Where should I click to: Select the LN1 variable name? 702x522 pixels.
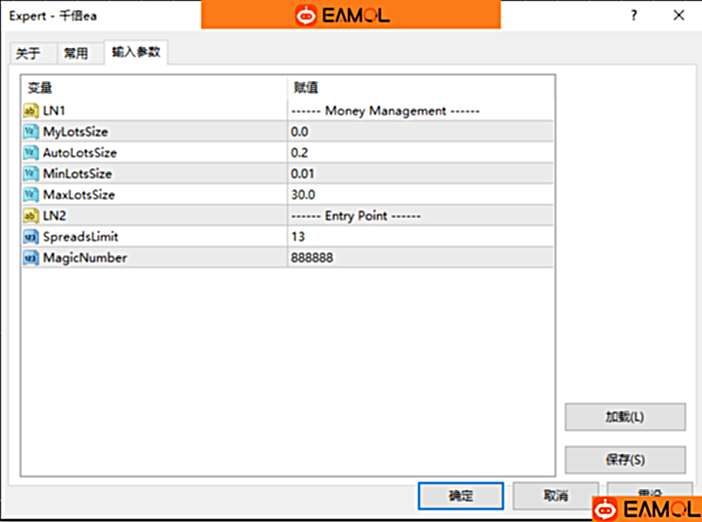click(54, 111)
